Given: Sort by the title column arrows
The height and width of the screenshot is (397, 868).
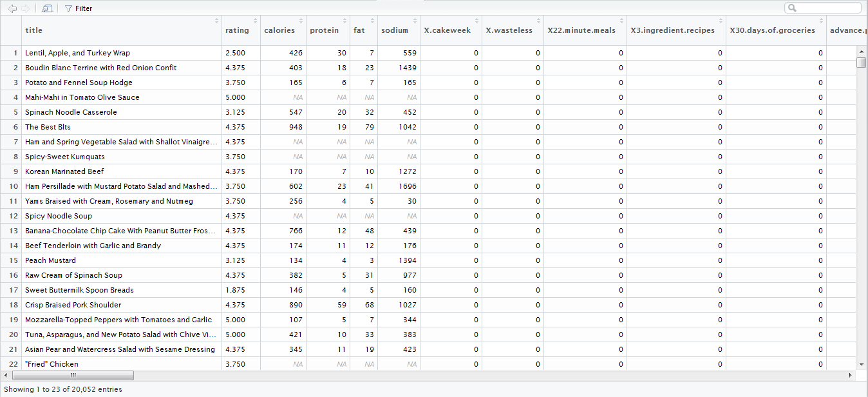Looking at the screenshot, I should (x=216, y=21).
